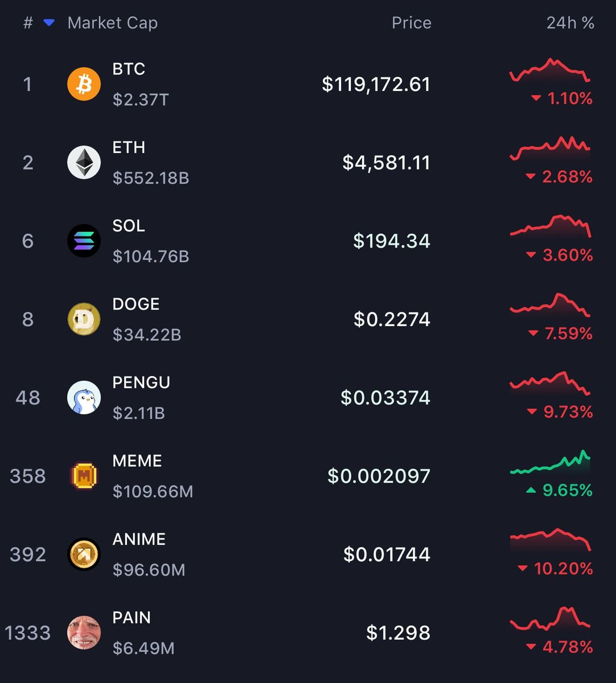View the BTC red sparkline chart
The height and width of the screenshot is (683, 616).
pos(551,71)
